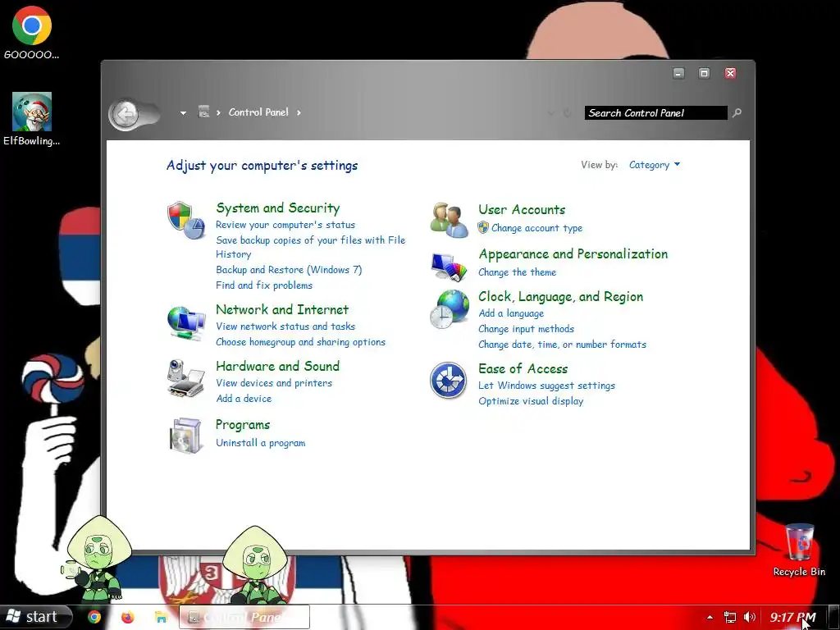Screen dimensions: 840x630
Task: Open the ElfBowling desktop icon
Action: [32, 119]
